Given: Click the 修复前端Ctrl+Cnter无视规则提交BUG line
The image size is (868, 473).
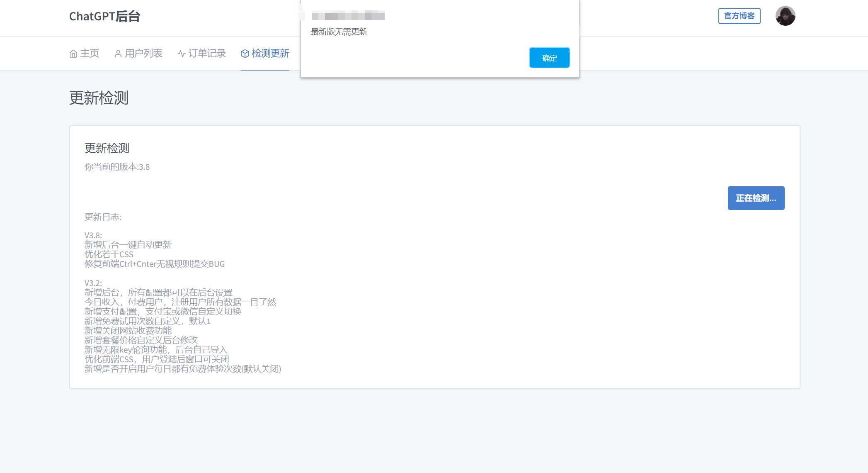Looking at the screenshot, I should (x=155, y=264).
